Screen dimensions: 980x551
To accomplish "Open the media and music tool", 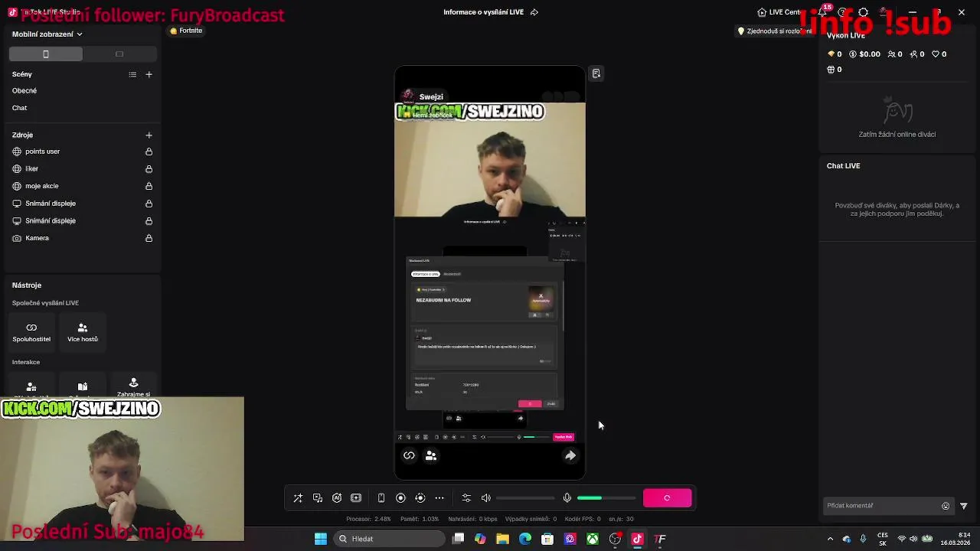I will point(318,498).
